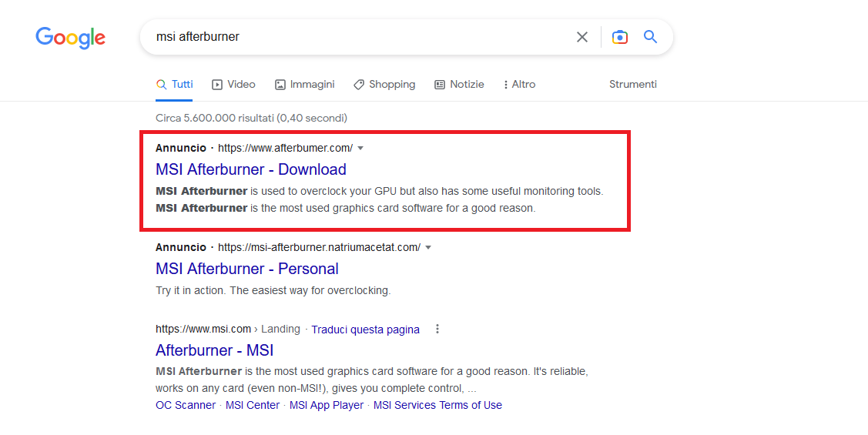Open three-dot menu for msi.com result
The width and height of the screenshot is (868, 435).
coord(437,329)
